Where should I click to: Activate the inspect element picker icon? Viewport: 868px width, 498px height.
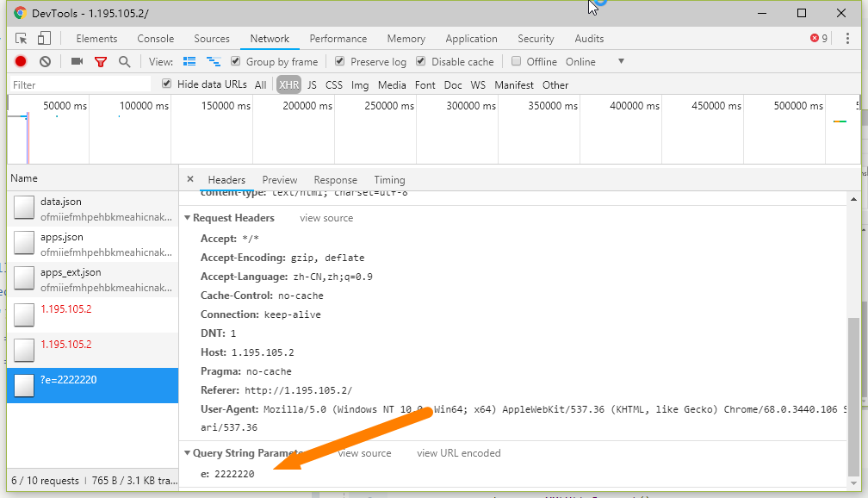pyautogui.click(x=21, y=38)
